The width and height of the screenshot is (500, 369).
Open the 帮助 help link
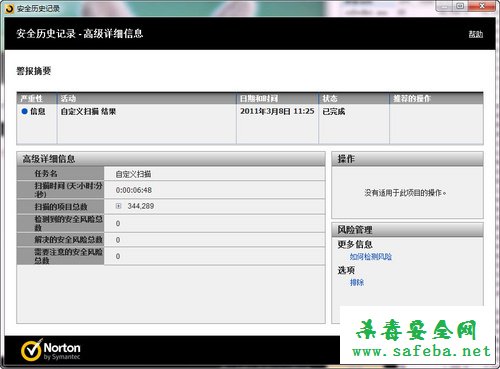coord(476,34)
